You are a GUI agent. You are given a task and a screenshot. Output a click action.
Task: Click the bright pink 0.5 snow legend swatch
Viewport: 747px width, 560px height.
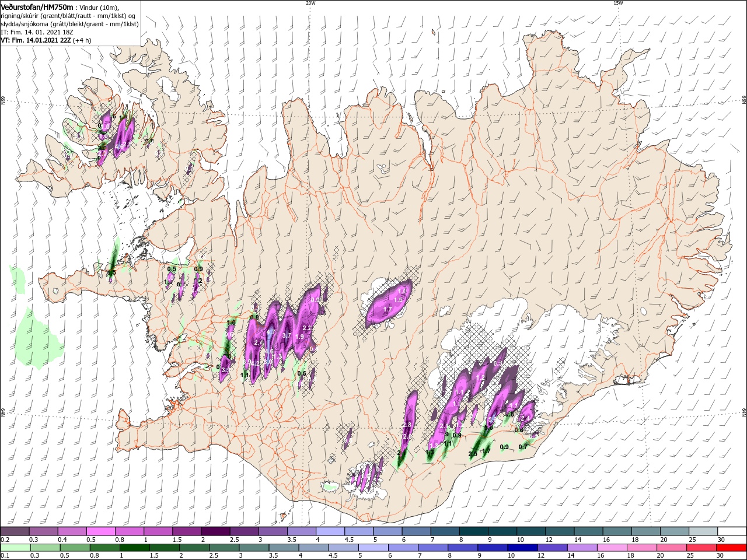pos(100,531)
